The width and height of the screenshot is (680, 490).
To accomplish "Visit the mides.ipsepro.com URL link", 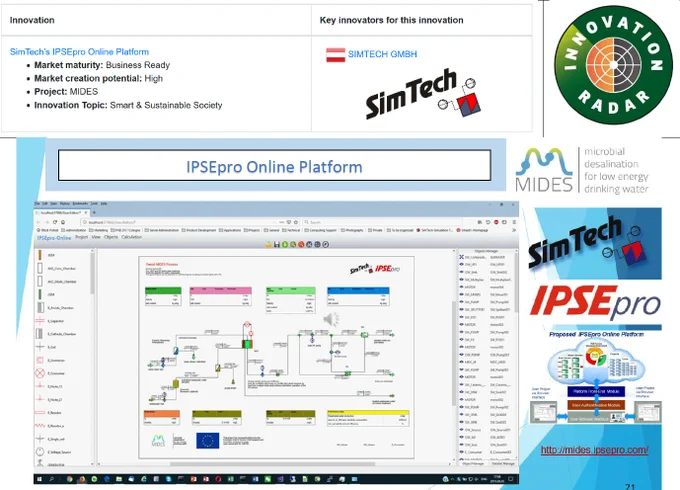I will coord(595,450).
